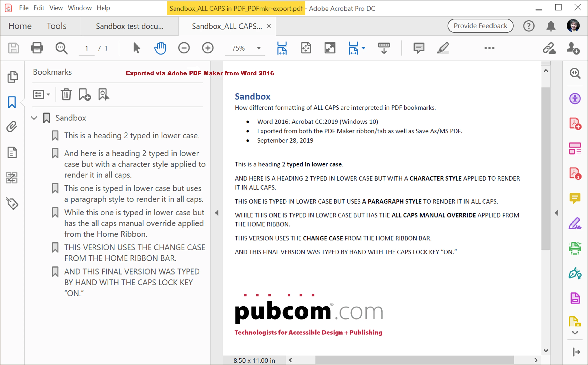The image size is (588, 365).
Task: Click the Print icon in toolbar
Action: pos(37,48)
